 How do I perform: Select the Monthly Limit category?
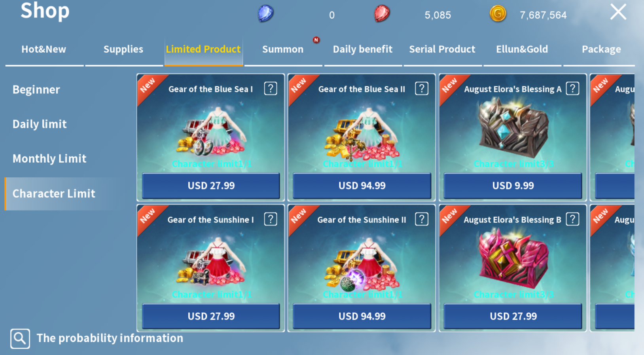pyautogui.click(x=49, y=159)
